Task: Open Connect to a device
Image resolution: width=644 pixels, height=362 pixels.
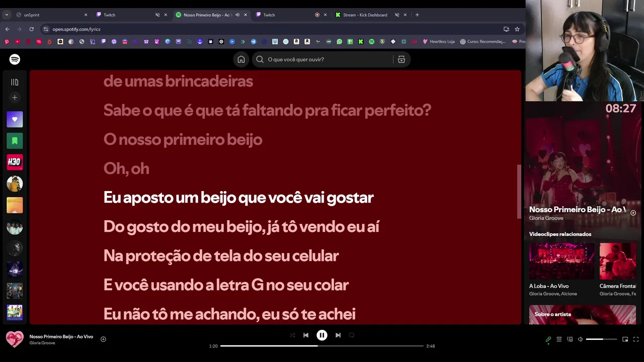Action: pos(570,339)
